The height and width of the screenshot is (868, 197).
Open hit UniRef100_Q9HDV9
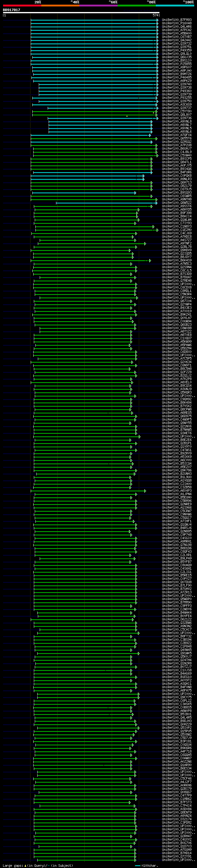[177, 250]
